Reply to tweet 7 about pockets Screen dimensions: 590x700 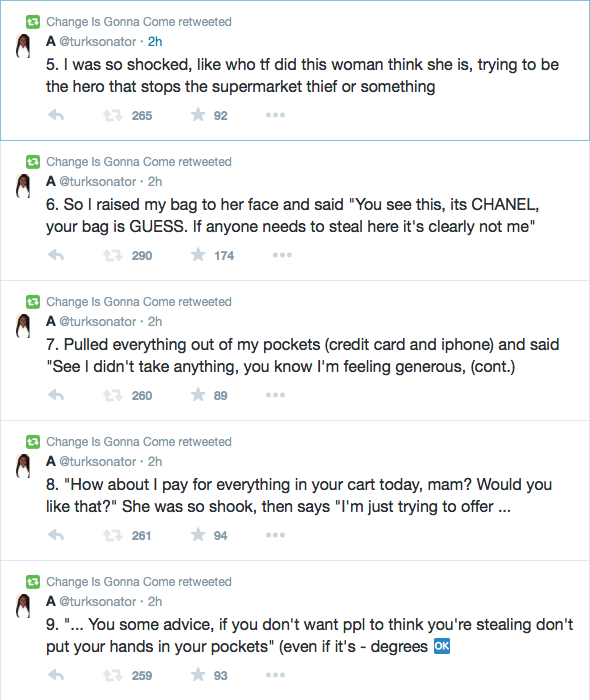click(56, 395)
